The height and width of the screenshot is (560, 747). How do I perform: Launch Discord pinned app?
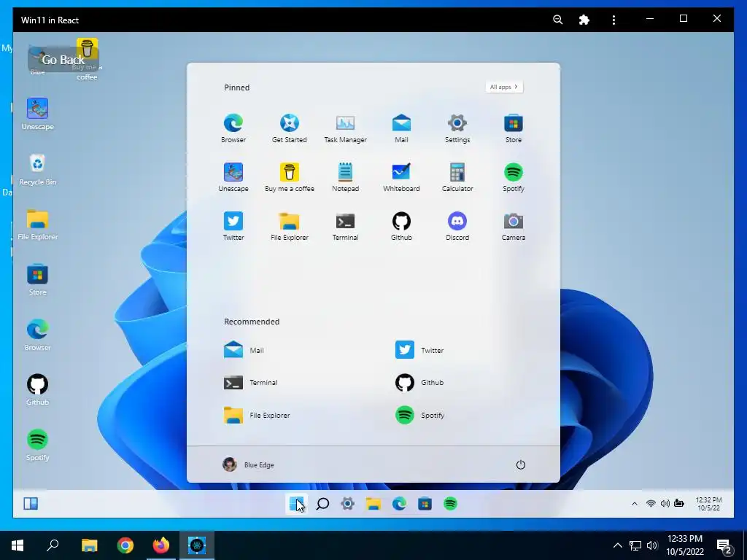tap(457, 226)
